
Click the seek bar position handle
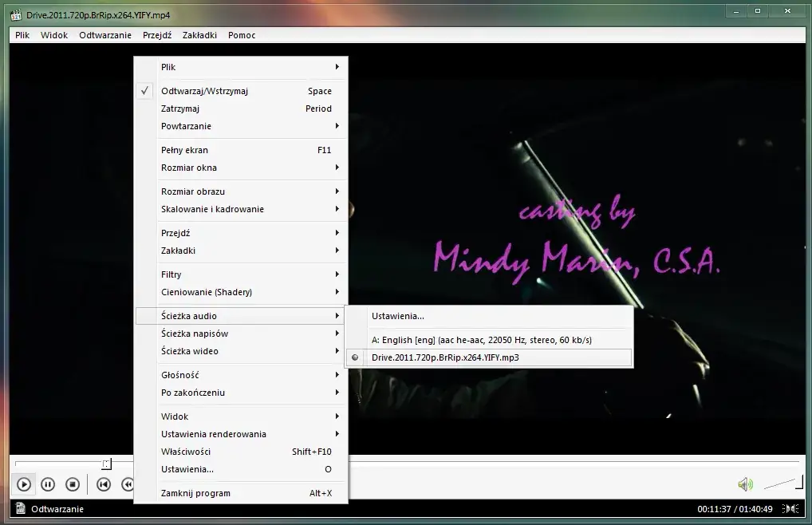point(106,464)
